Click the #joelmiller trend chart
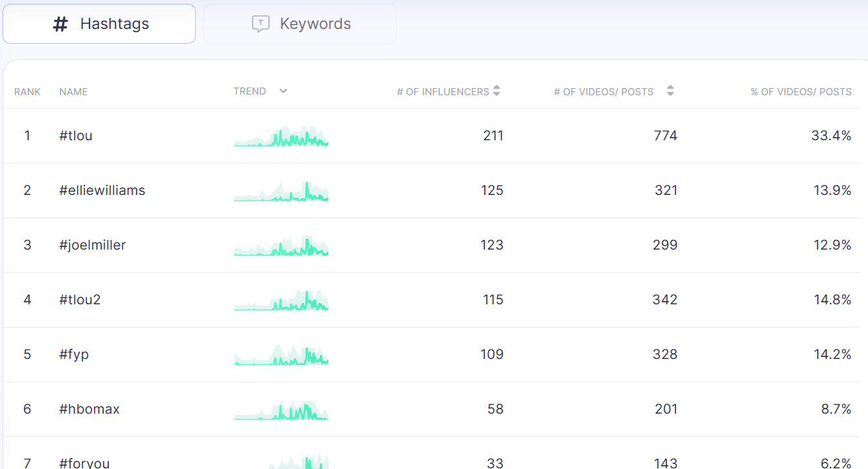Viewport: 868px width, 469px height. [x=281, y=245]
